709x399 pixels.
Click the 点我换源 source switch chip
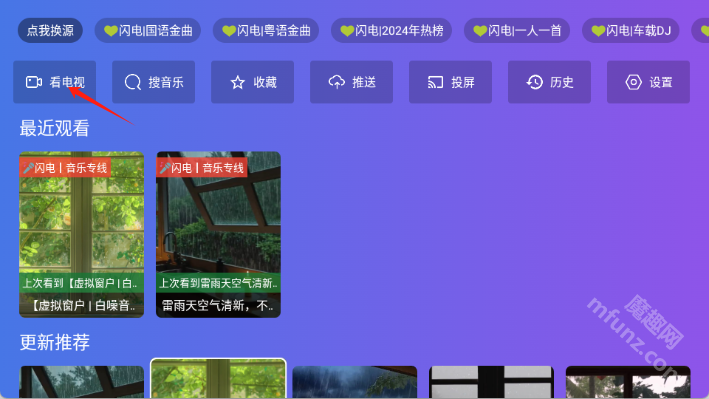(x=50, y=30)
